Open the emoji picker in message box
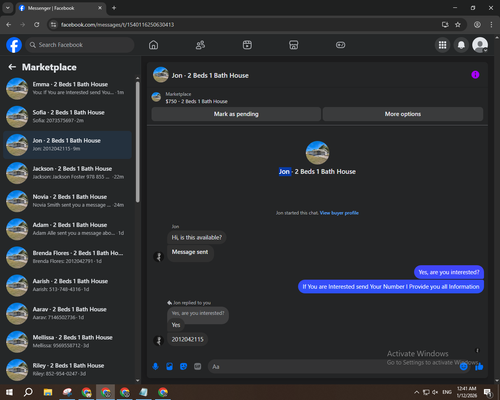This screenshot has height=400, width=500. (x=463, y=367)
